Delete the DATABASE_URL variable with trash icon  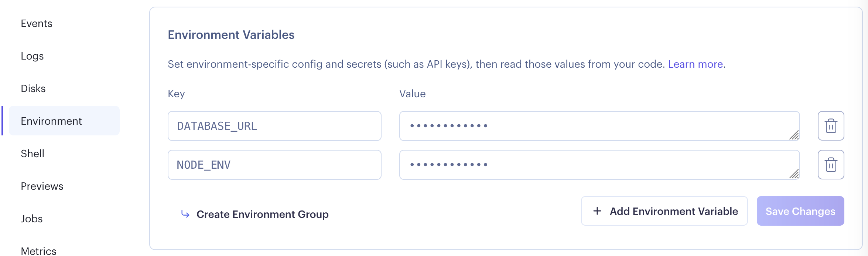[x=831, y=126]
